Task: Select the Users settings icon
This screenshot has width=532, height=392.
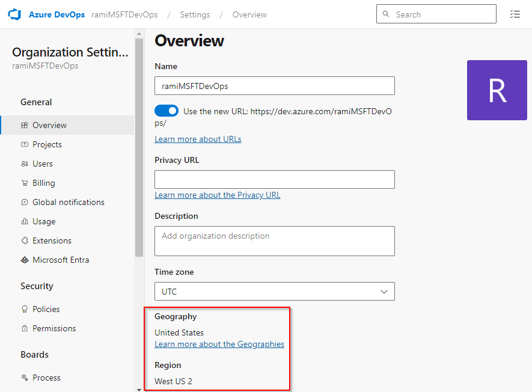Action: pos(23,164)
